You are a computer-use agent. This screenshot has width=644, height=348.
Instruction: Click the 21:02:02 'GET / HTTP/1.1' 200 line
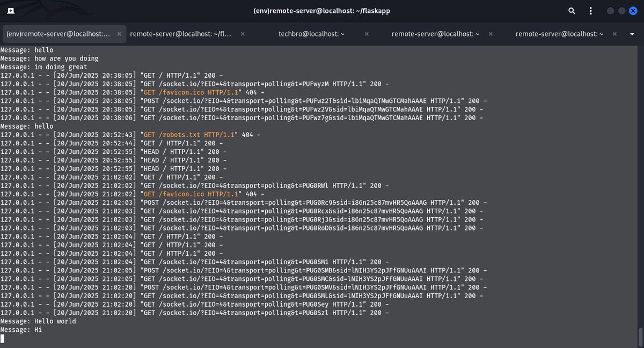[x=111, y=177]
